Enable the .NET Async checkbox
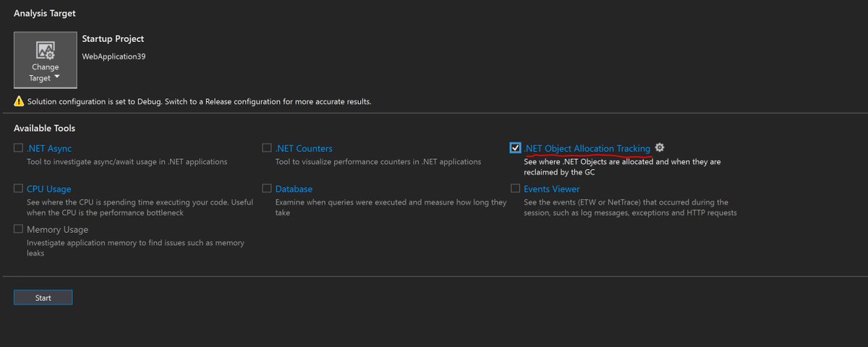Image resolution: width=868 pixels, height=347 pixels. point(18,148)
